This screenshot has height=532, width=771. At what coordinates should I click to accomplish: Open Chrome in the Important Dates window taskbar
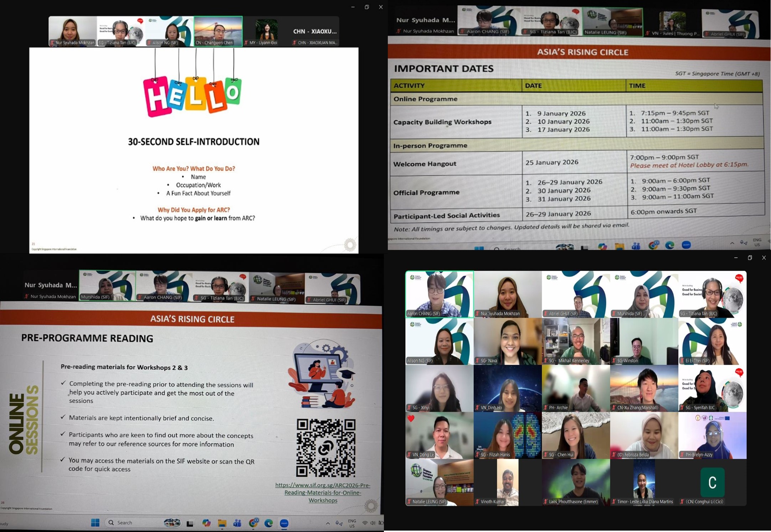click(654, 245)
